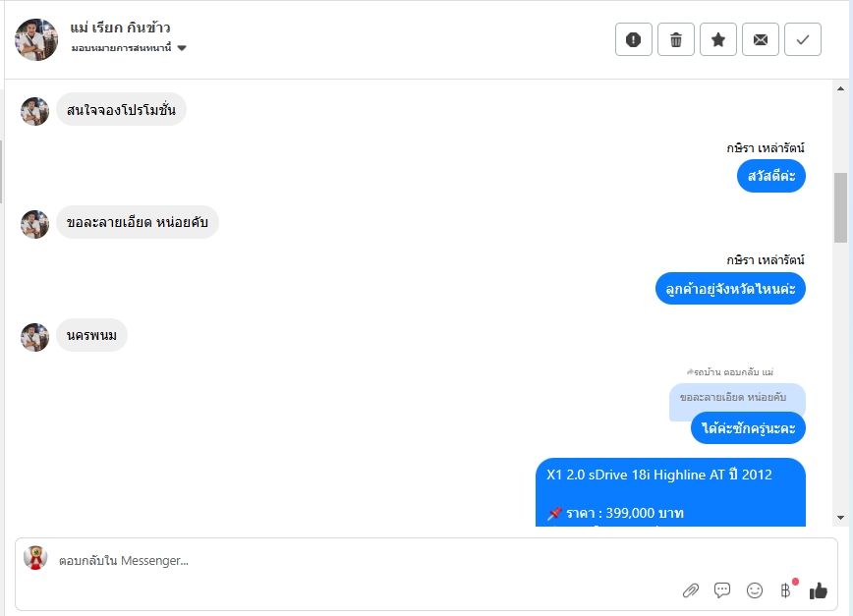The height and width of the screenshot is (616, 853).
Task: Click the chat scrollbar thumb
Action: click(x=840, y=207)
